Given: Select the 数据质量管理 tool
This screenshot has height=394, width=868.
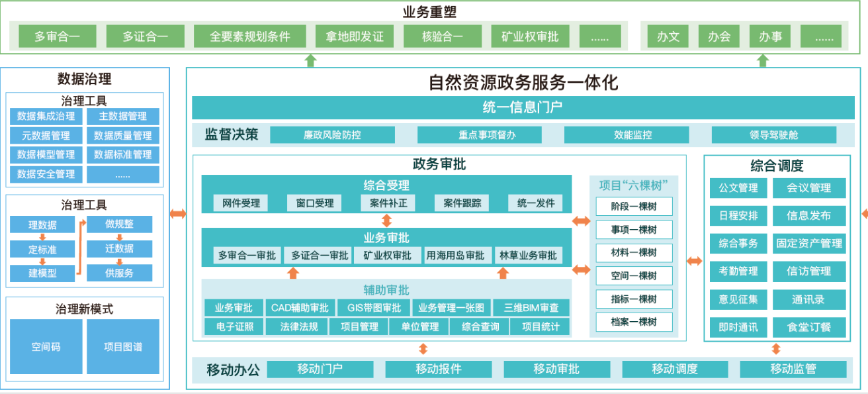Looking at the screenshot, I should [123, 136].
